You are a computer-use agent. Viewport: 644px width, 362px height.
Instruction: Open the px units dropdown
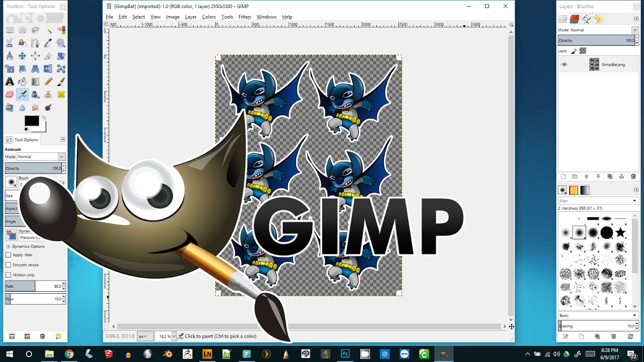click(x=145, y=336)
